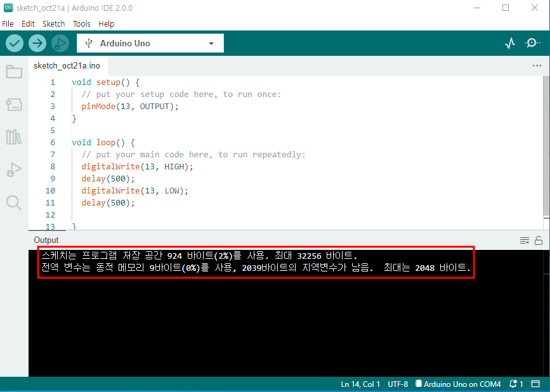
Task: Open the tab options three-dot menu
Action: click(x=537, y=65)
